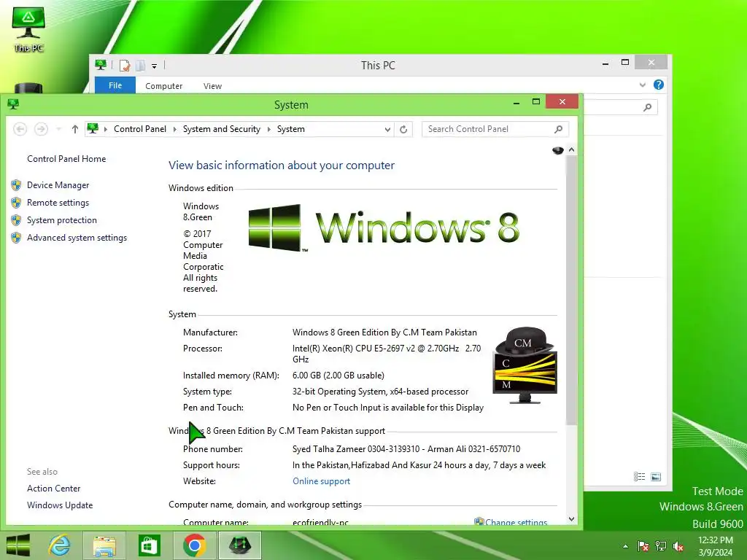Switch This PC to details view
This screenshot has height=560, width=747.
click(x=639, y=477)
